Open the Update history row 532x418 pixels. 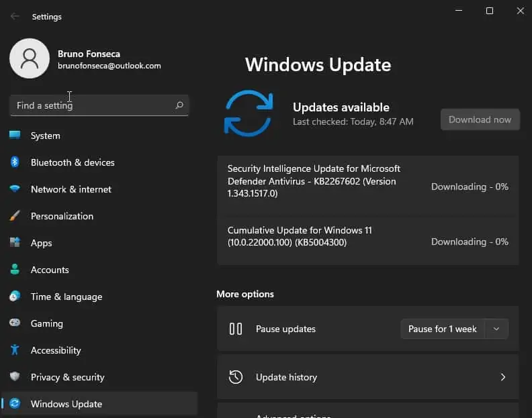[x=368, y=377]
